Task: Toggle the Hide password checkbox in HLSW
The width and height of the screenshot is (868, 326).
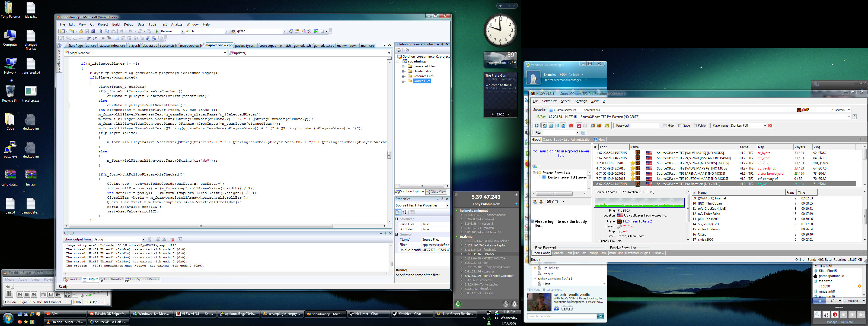Action: coord(665,126)
